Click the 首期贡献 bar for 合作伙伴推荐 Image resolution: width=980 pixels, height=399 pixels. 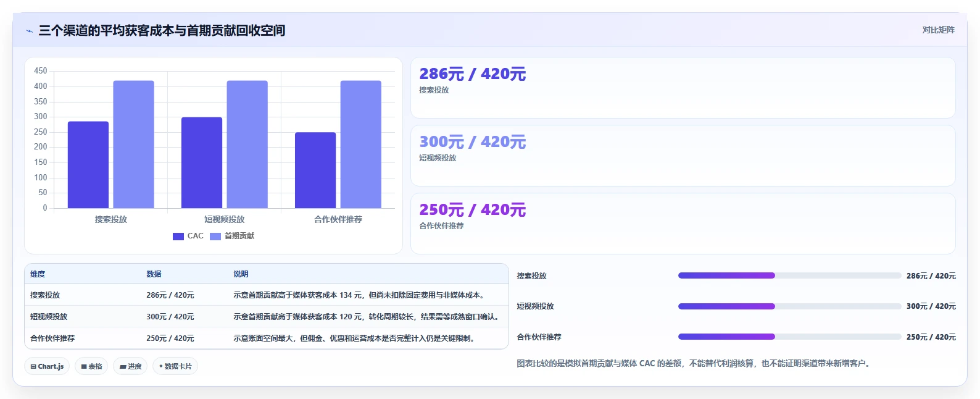[x=361, y=145]
